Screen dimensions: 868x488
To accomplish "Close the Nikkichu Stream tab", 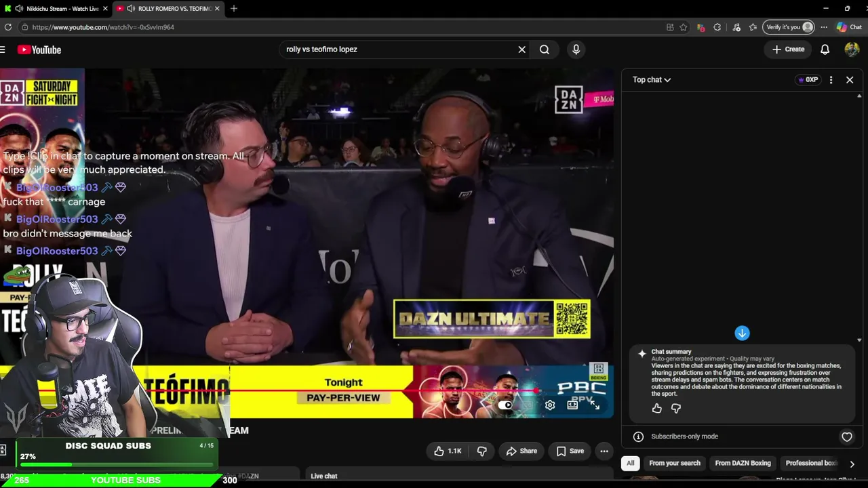I will tap(105, 9).
